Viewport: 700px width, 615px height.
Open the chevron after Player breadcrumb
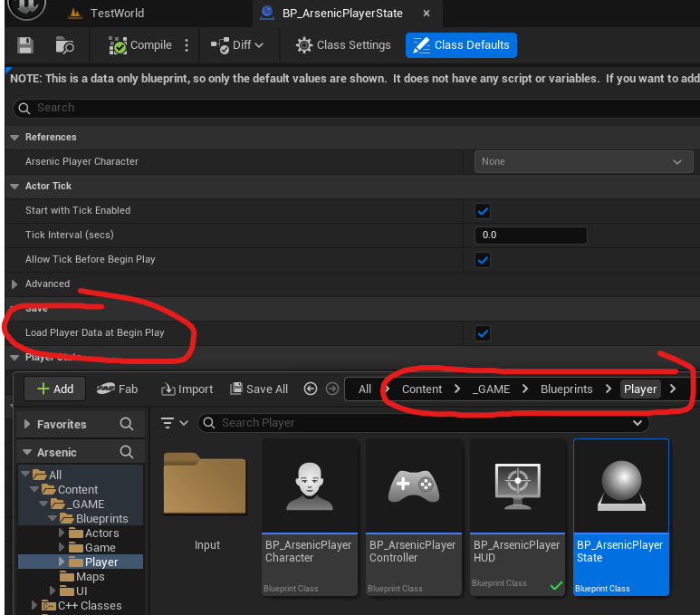pos(673,389)
